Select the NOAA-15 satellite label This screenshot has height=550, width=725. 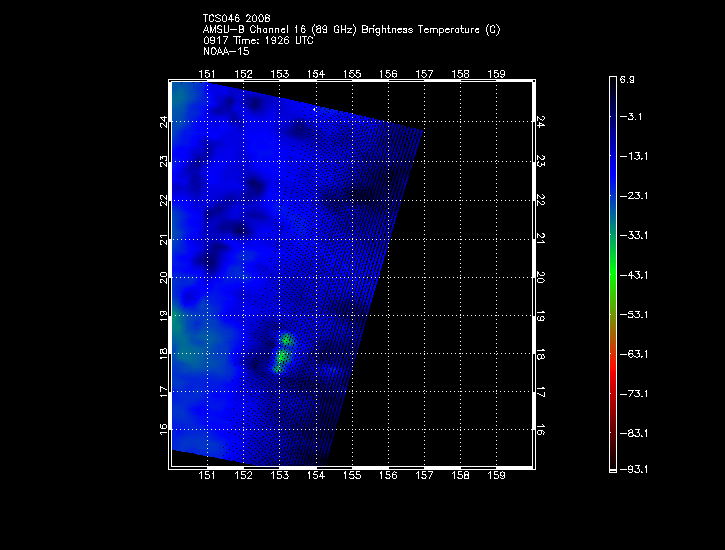click(x=226, y=50)
